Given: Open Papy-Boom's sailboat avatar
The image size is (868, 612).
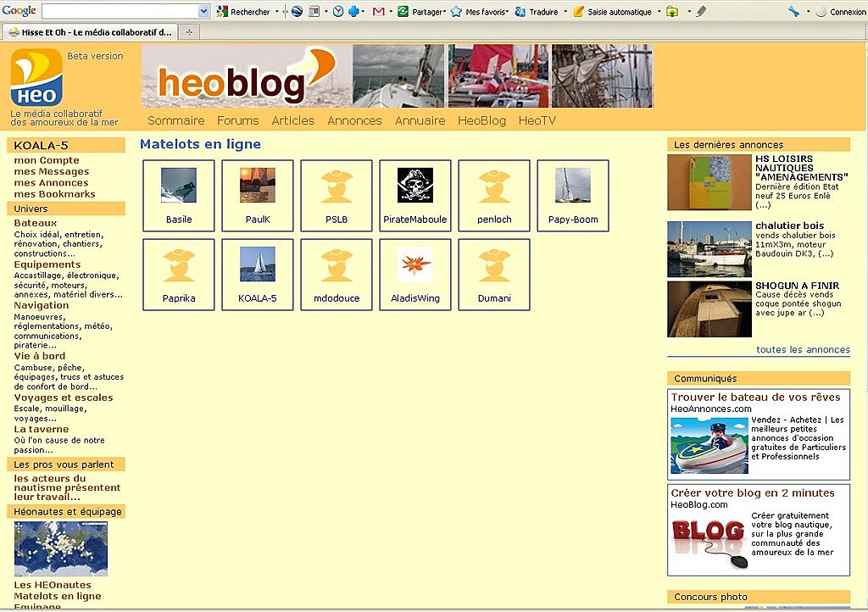Looking at the screenshot, I should 573,186.
